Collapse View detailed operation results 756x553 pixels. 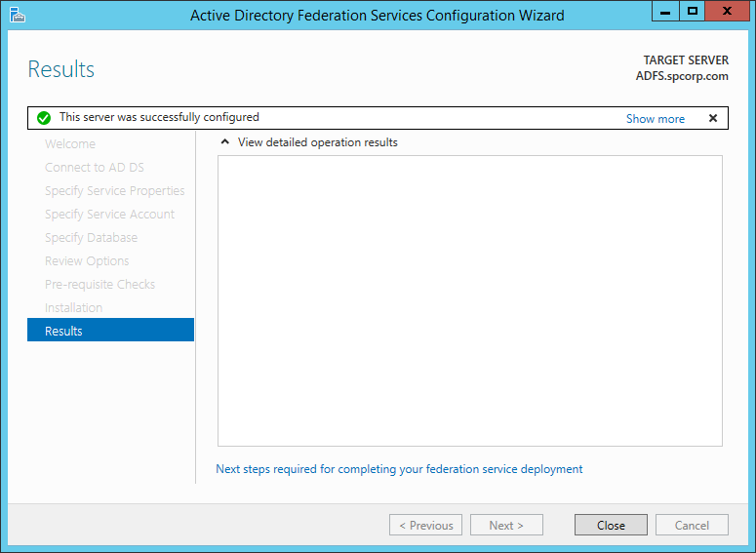click(225, 142)
